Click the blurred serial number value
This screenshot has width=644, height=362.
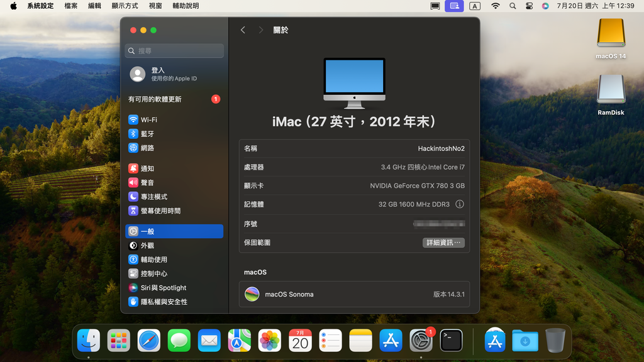coord(439,224)
